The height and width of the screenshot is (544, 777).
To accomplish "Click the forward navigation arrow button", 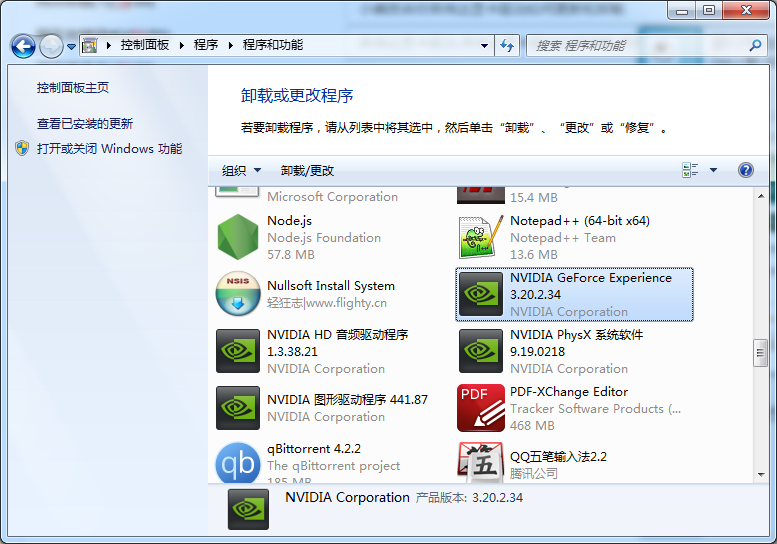I will click(51, 47).
